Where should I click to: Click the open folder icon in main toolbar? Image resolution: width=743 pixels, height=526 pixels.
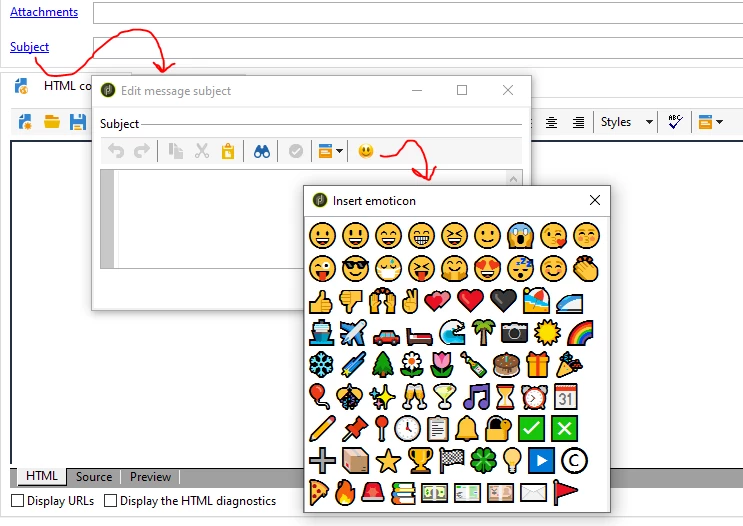pyautogui.click(x=52, y=122)
